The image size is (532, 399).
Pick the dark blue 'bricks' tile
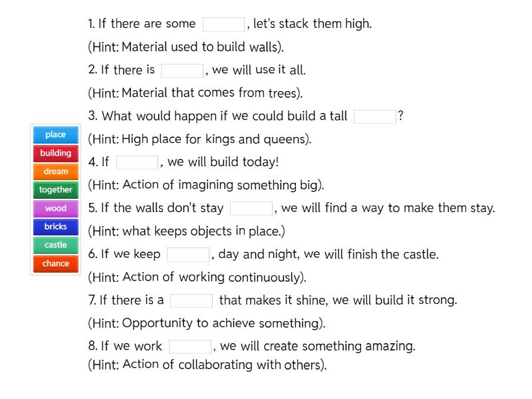click(56, 227)
